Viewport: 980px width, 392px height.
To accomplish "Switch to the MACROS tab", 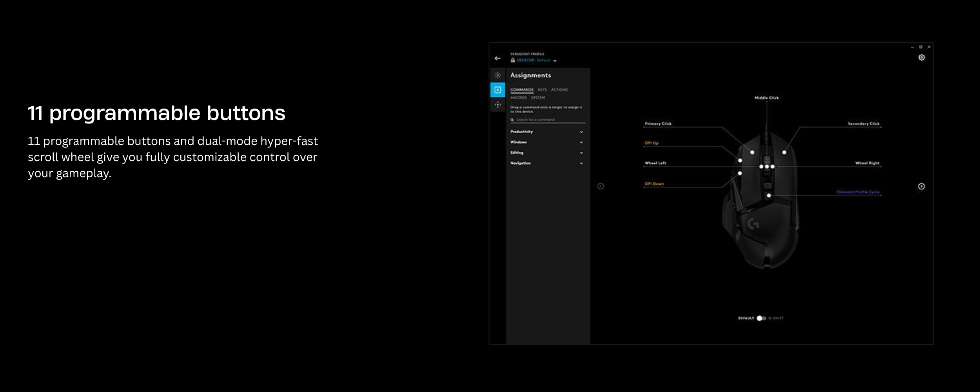I will pyautogui.click(x=519, y=98).
